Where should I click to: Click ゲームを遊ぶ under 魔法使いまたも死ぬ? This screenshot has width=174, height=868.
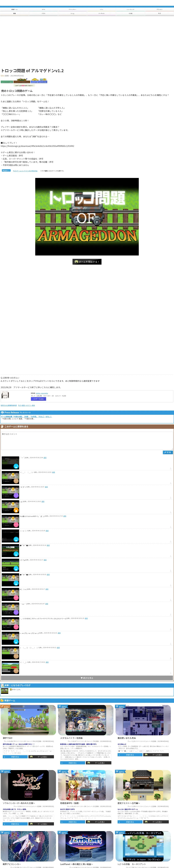[156, 755]
